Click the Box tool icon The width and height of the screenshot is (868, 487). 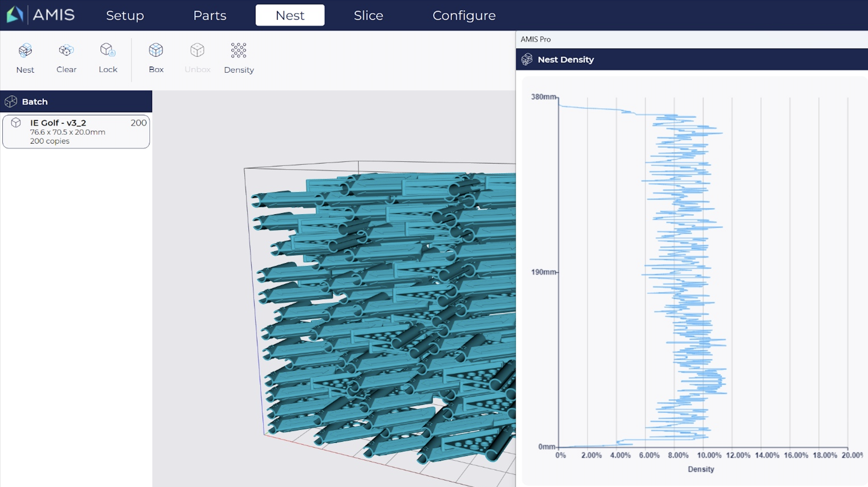156,50
